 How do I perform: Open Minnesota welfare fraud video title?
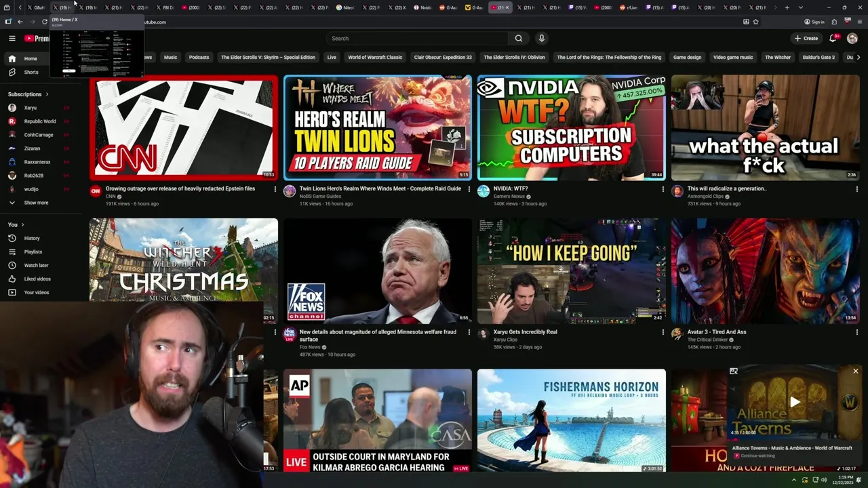[378, 335]
